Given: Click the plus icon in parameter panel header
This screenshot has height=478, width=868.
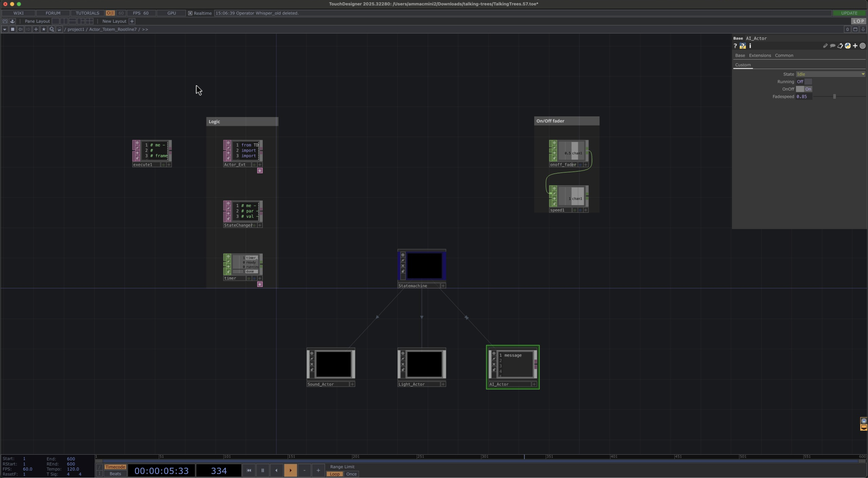Looking at the screenshot, I should pyautogui.click(x=855, y=46).
